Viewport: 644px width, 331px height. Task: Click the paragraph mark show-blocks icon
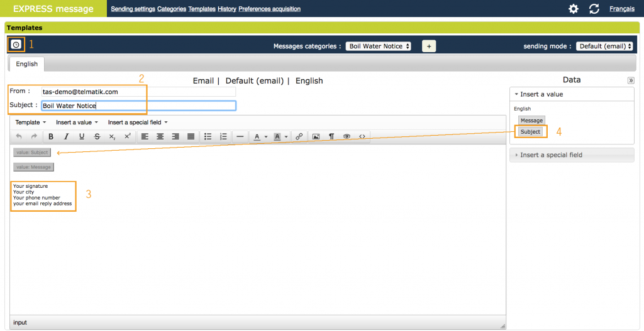(x=331, y=136)
